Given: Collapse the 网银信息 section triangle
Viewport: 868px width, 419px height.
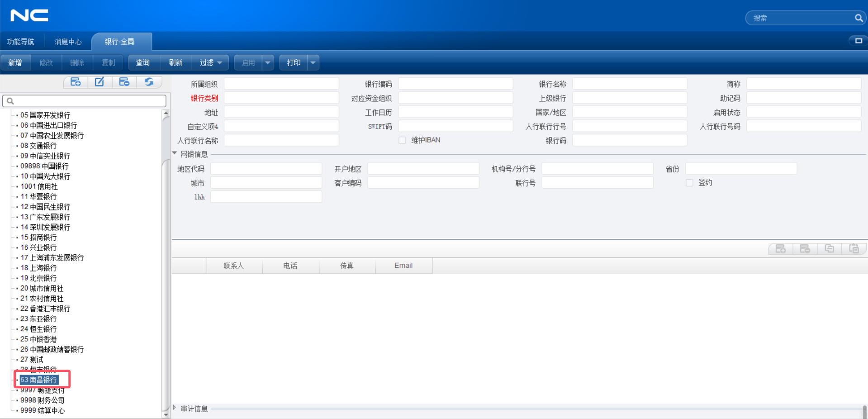Looking at the screenshot, I should pyautogui.click(x=174, y=152).
